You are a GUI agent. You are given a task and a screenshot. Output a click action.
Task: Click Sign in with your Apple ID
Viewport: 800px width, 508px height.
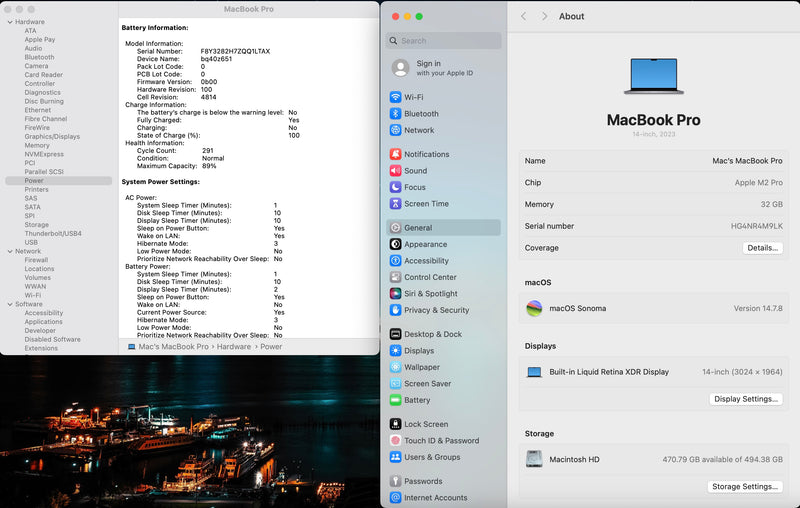444,68
